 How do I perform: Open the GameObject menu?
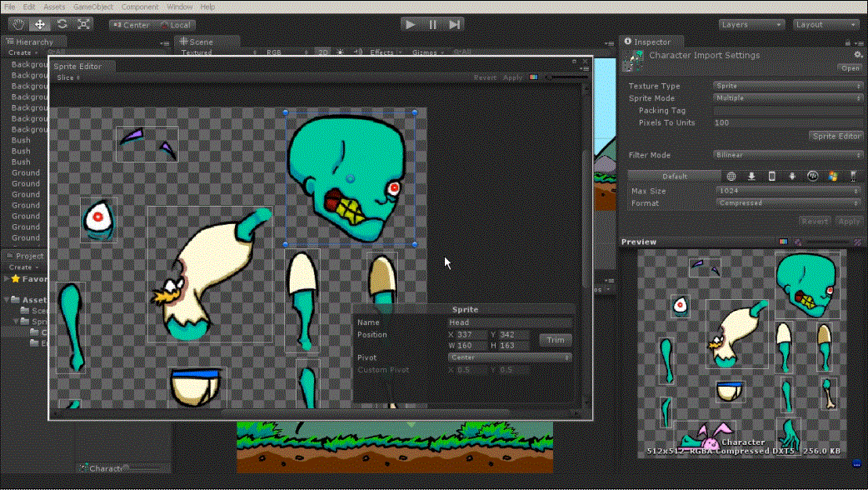pos(93,7)
